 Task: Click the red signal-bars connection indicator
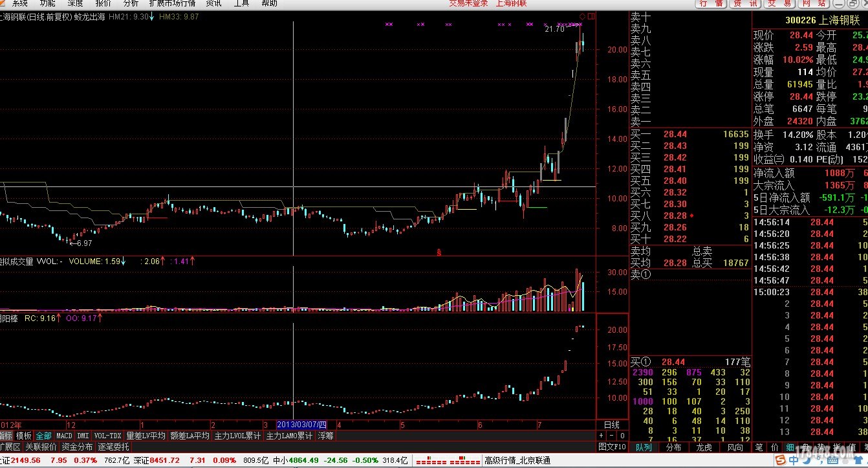448,461
